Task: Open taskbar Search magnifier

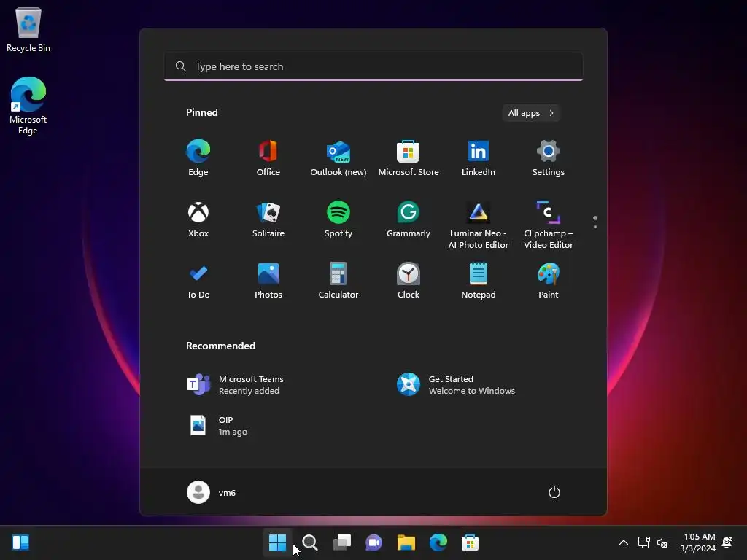Action: (x=309, y=542)
